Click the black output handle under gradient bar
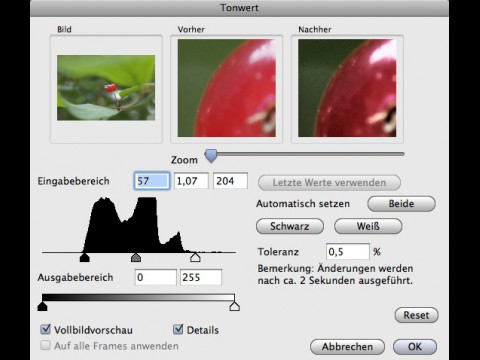This screenshot has height=360, width=480. pos(42,307)
